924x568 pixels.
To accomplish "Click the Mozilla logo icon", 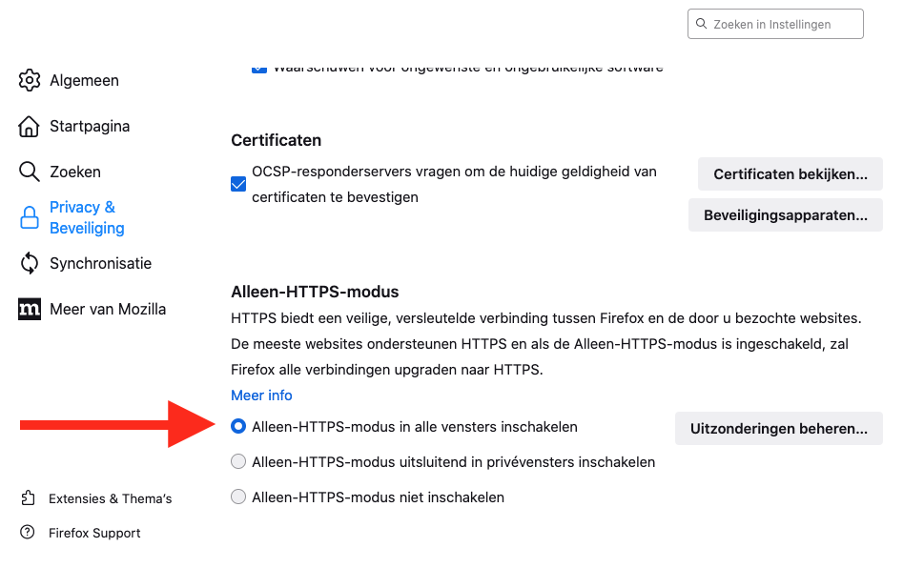I will pyautogui.click(x=30, y=309).
